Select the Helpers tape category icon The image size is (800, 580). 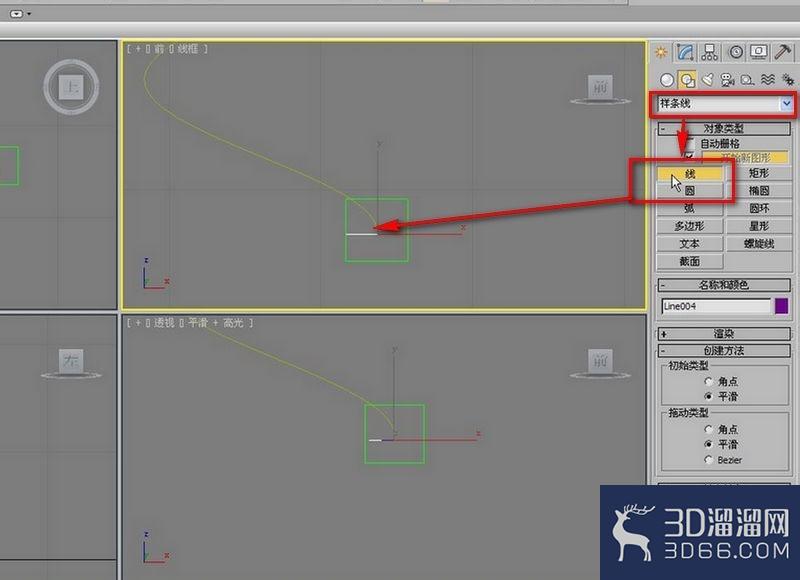(747, 80)
